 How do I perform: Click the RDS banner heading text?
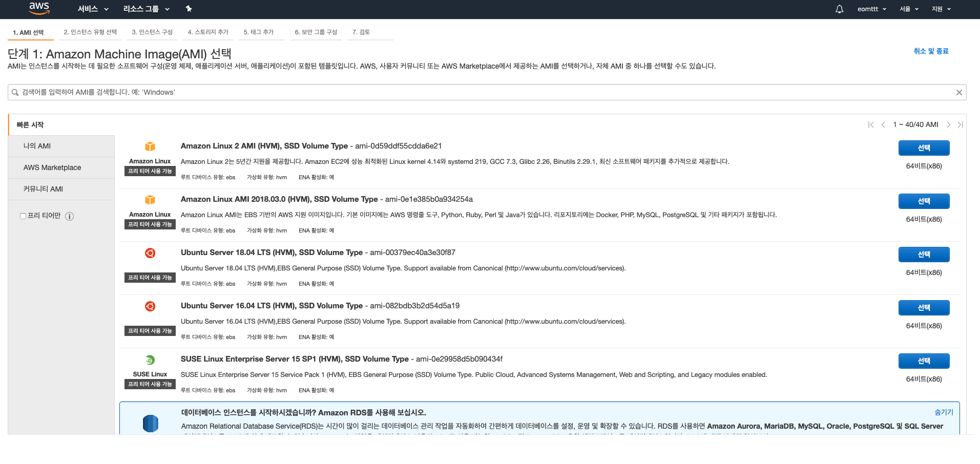click(x=304, y=413)
